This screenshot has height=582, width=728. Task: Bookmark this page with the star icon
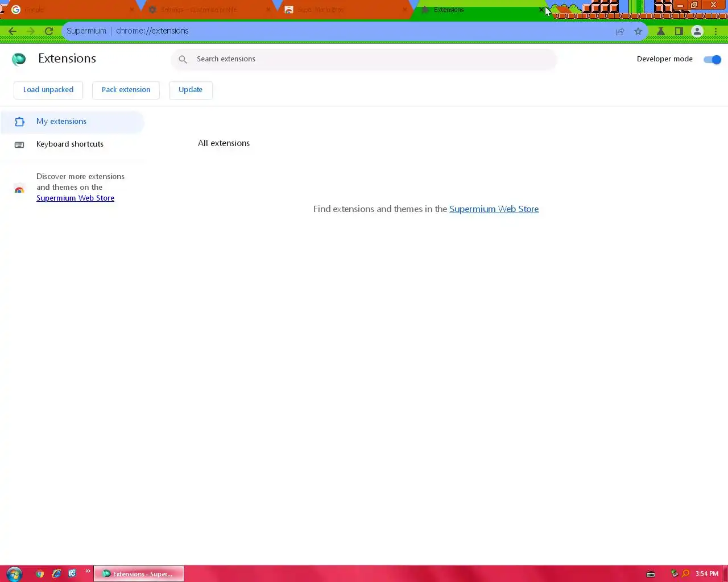pyautogui.click(x=638, y=31)
